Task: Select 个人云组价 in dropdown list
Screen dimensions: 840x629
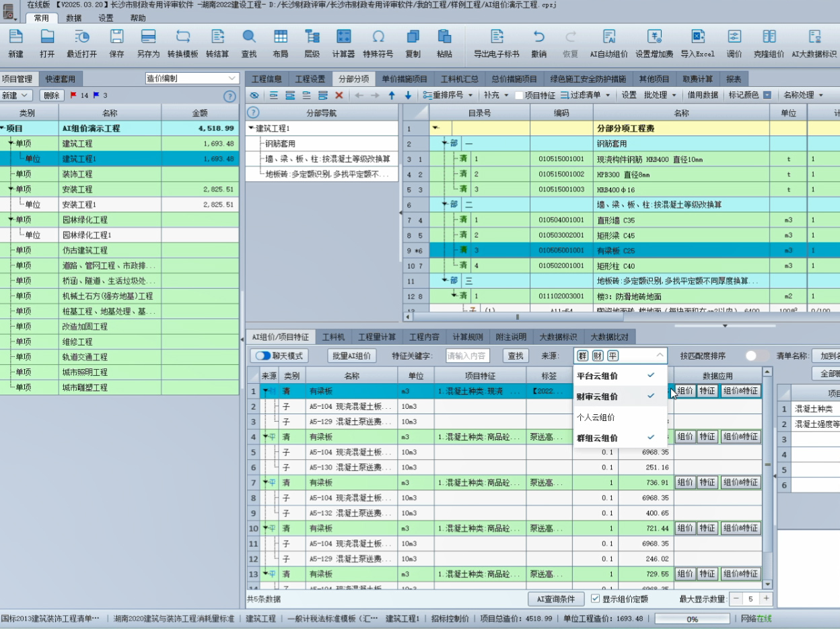Action: (x=596, y=418)
